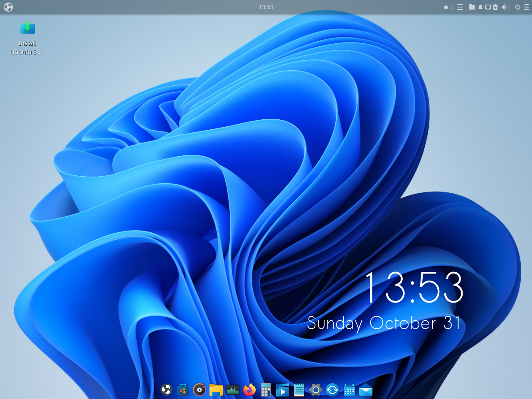Open the battery status indicator
The image size is (532, 399).
[495, 7]
